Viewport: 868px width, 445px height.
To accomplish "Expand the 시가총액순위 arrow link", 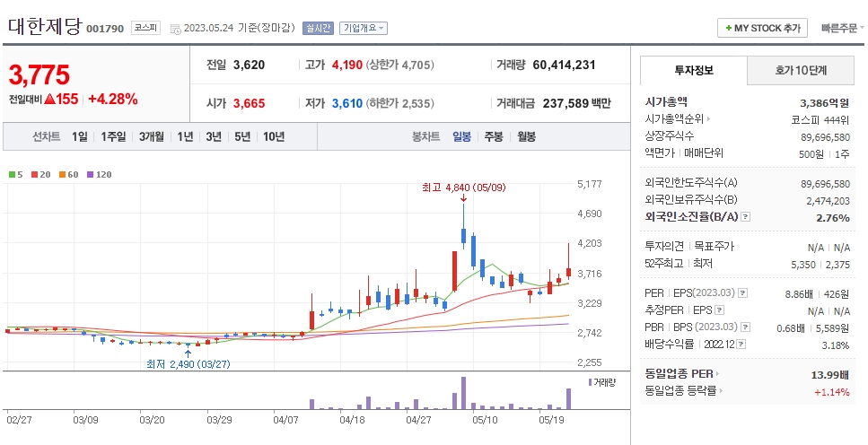I will point(708,119).
